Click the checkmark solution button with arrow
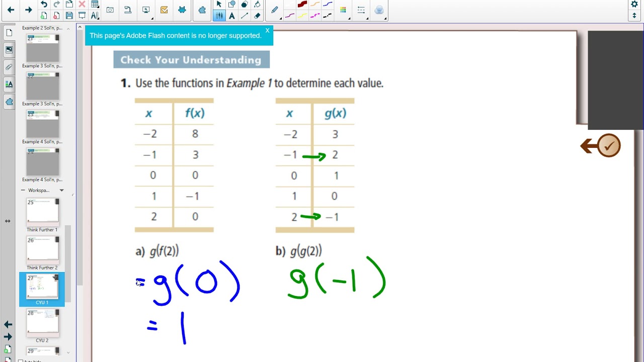 (601, 146)
